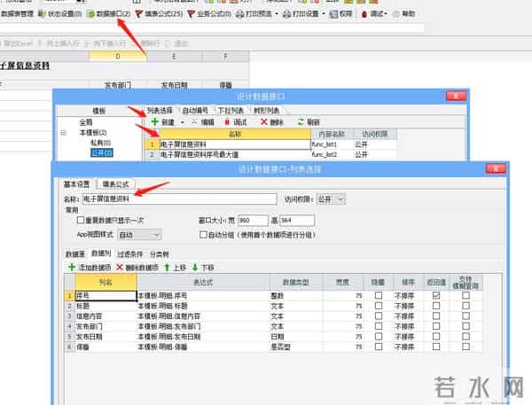Click 打印预览 printer icon in main toolbar

coord(240,14)
